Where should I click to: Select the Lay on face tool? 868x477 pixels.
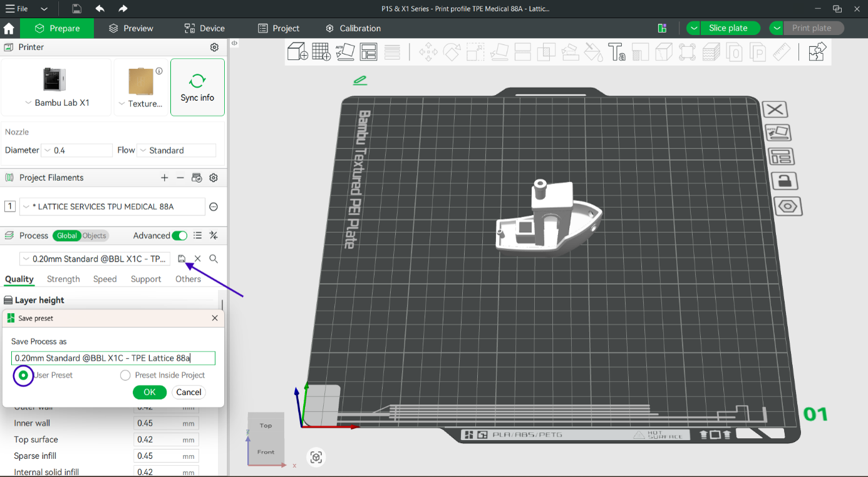coord(499,51)
